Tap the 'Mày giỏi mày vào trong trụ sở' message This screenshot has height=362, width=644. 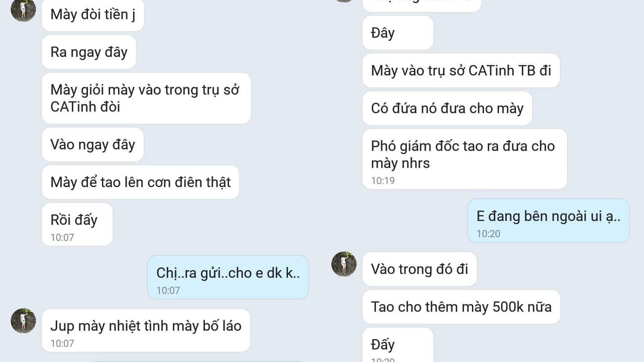coord(146,98)
